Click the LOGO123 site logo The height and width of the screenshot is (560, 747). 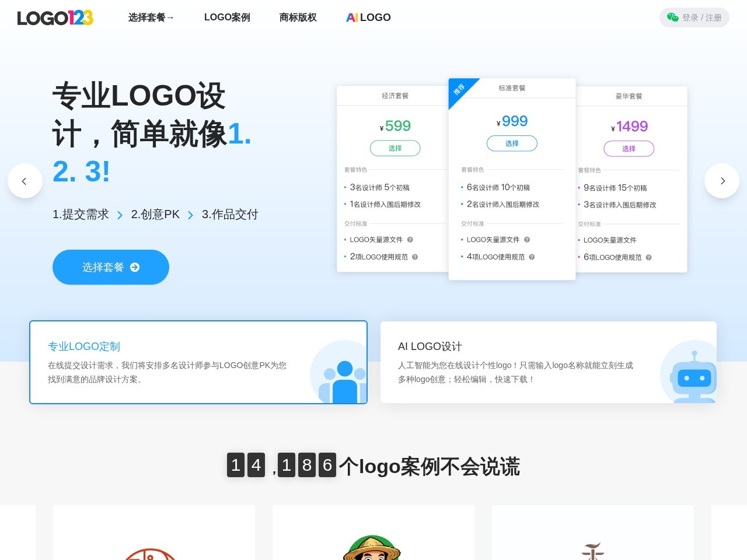tap(55, 18)
